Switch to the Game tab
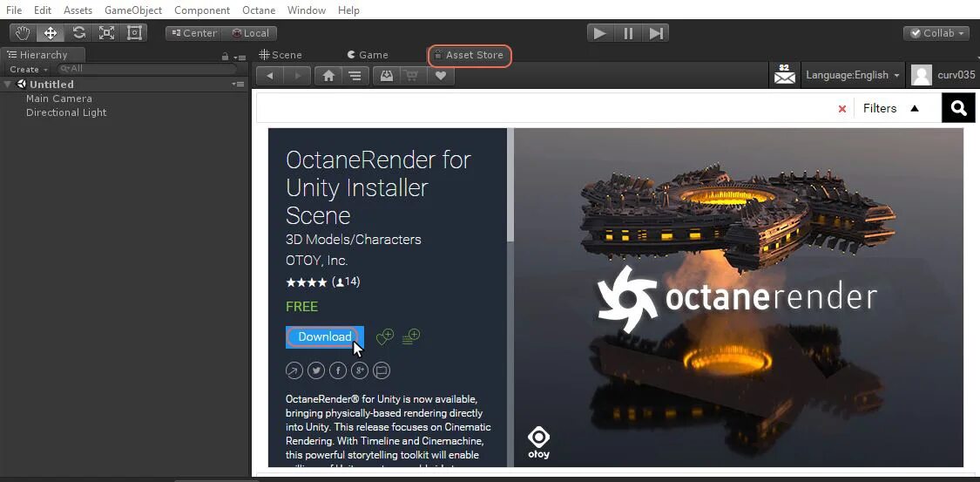The width and height of the screenshot is (980, 482). click(368, 55)
